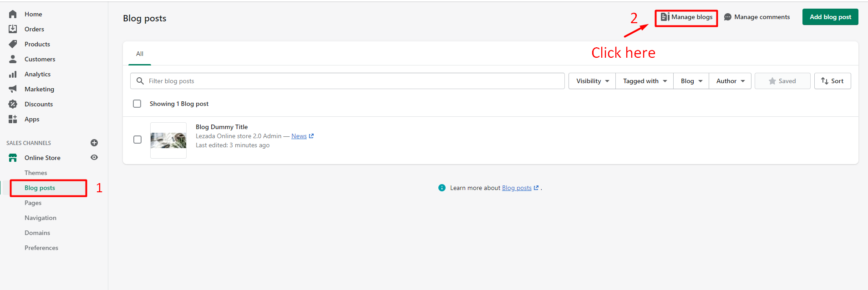Click the Discounts badge icon

[x=13, y=104]
